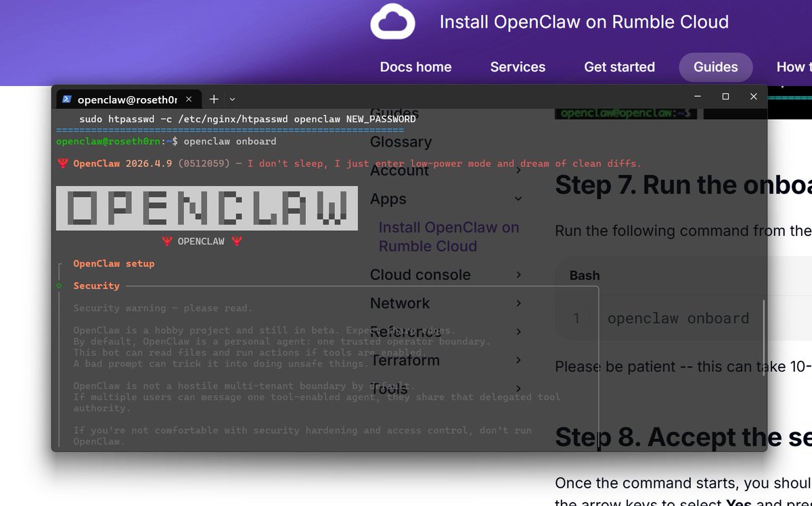Expand the Terraform sidebar chevron

518,360
